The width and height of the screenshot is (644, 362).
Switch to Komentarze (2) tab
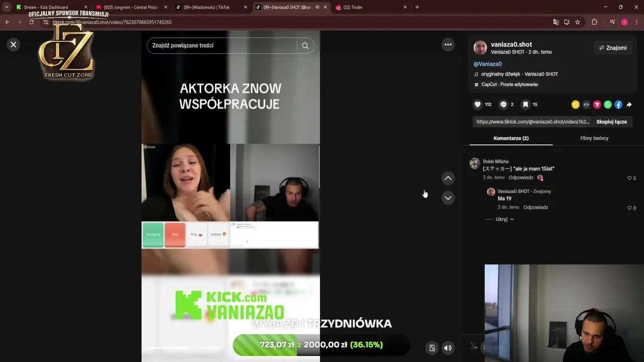click(511, 138)
